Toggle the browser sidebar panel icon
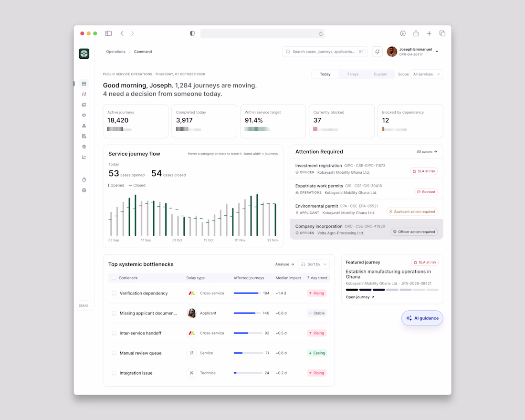This screenshot has height=420, width=525. (x=108, y=33)
